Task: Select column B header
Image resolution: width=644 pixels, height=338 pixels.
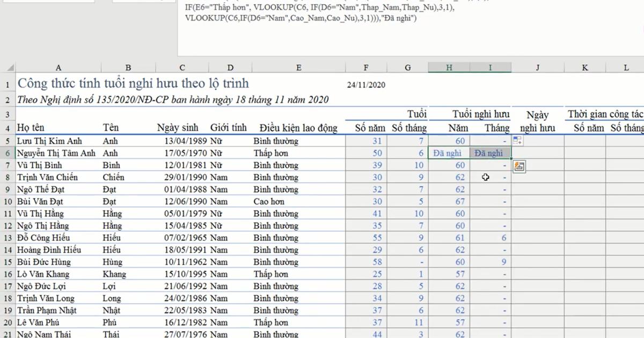Action: [x=128, y=68]
